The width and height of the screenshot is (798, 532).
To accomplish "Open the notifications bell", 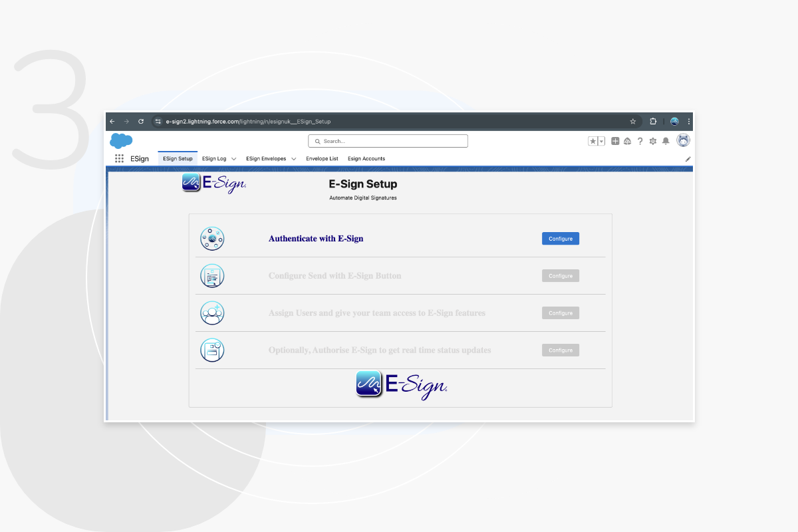I will [x=666, y=141].
